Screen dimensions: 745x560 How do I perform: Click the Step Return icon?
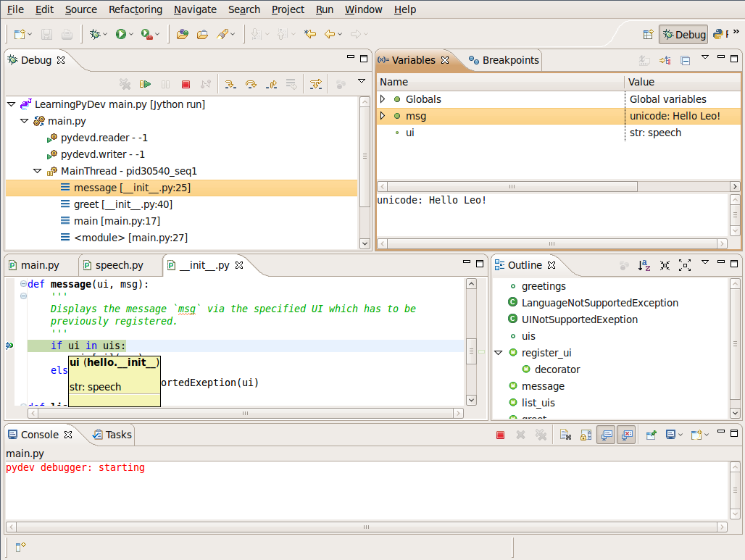(x=271, y=85)
